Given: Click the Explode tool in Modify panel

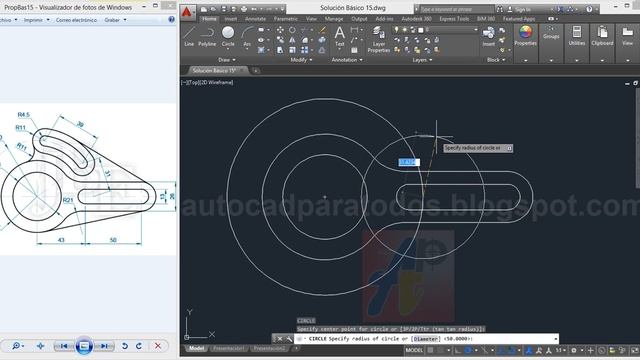Looking at the screenshot, I should (x=322, y=40).
